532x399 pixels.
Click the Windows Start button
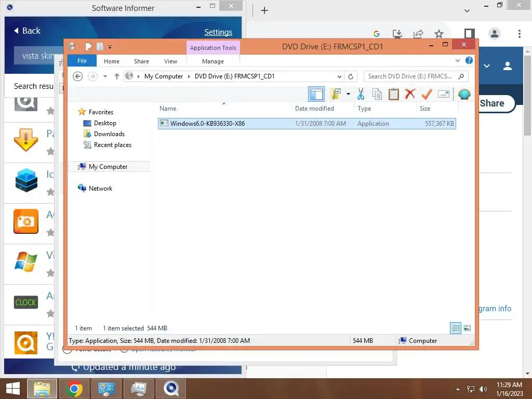pyautogui.click(x=13, y=389)
